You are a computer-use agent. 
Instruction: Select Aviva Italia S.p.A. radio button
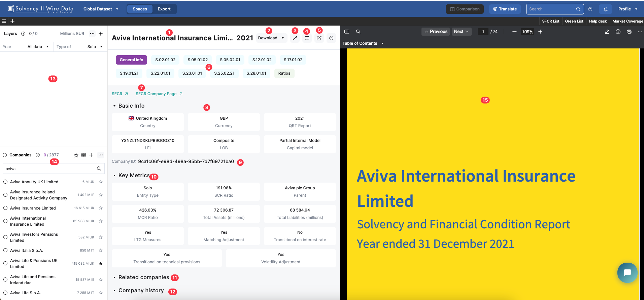(5, 251)
